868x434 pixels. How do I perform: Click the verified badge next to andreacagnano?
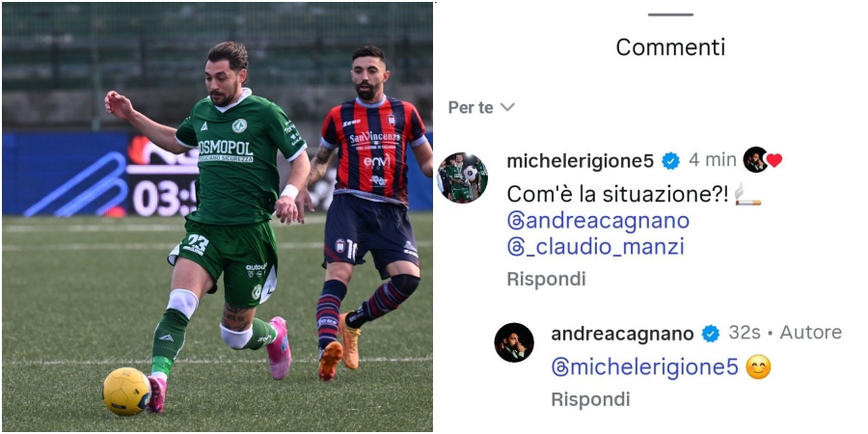tap(711, 334)
